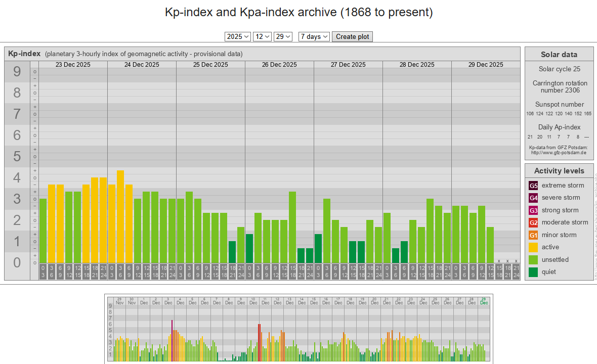Click the '0 3' time label under 23 Dec
This screenshot has width=597, height=364.
43,271
